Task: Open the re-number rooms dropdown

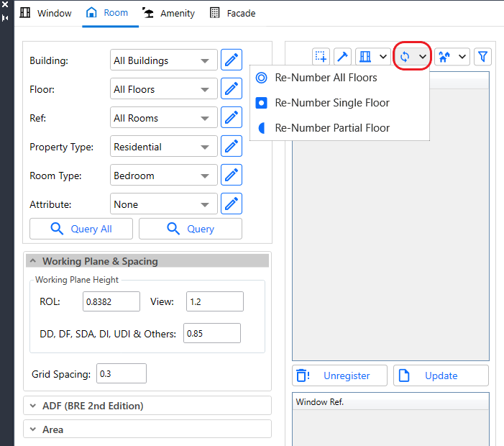Action: [x=413, y=56]
